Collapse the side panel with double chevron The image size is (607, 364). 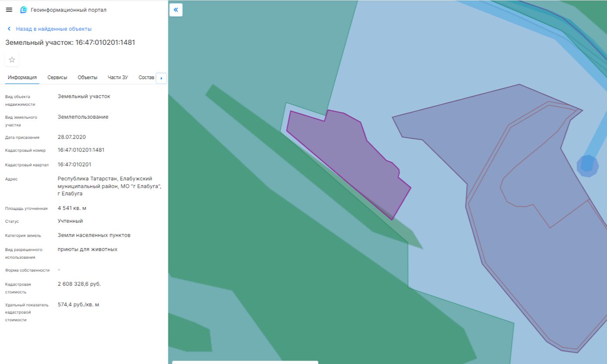click(x=176, y=10)
